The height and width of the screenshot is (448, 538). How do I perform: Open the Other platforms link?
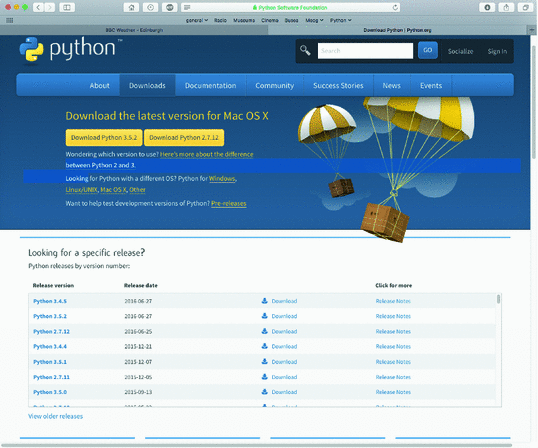tap(137, 189)
